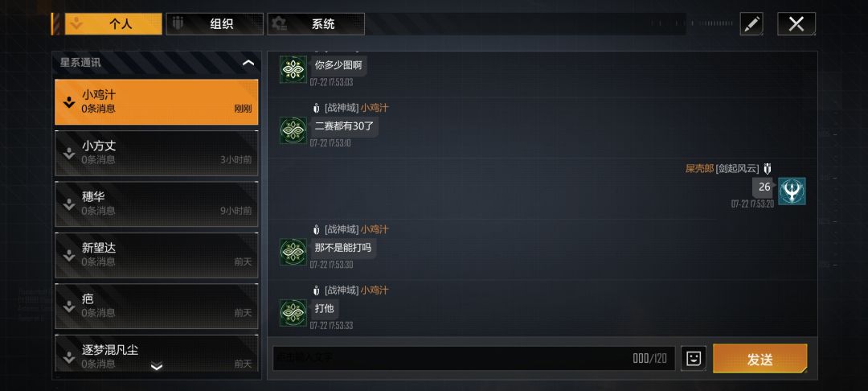Close the chat panel with X

coord(796,24)
